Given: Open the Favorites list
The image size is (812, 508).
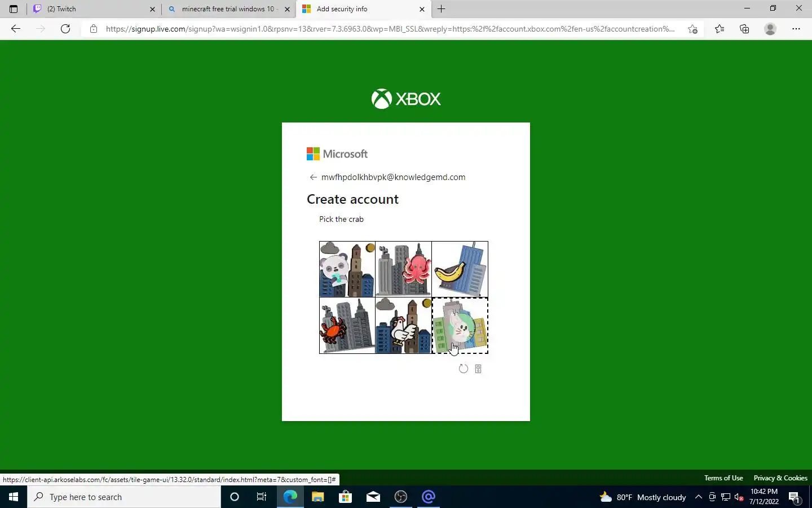Looking at the screenshot, I should pyautogui.click(x=720, y=29).
